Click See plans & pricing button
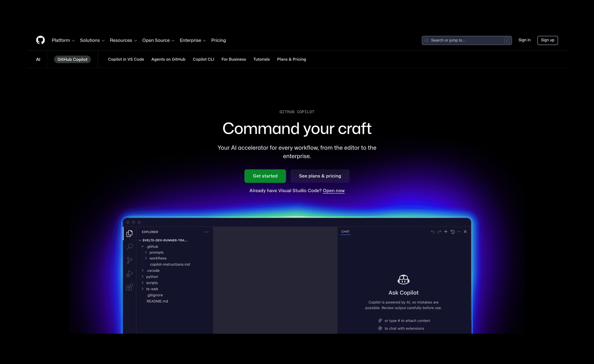 point(320,176)
